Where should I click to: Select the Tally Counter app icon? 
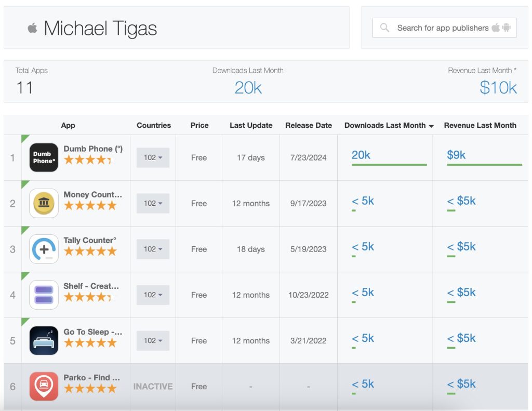(44, 249)
